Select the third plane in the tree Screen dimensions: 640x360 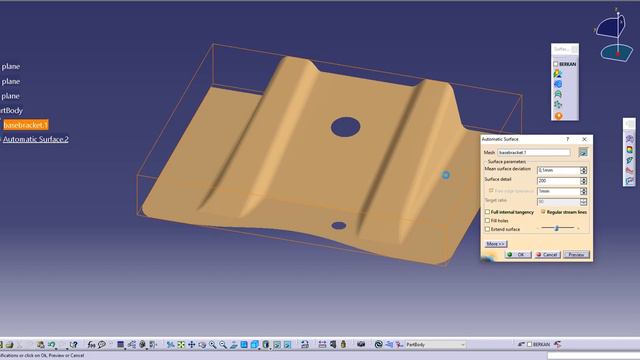point(11,96)
